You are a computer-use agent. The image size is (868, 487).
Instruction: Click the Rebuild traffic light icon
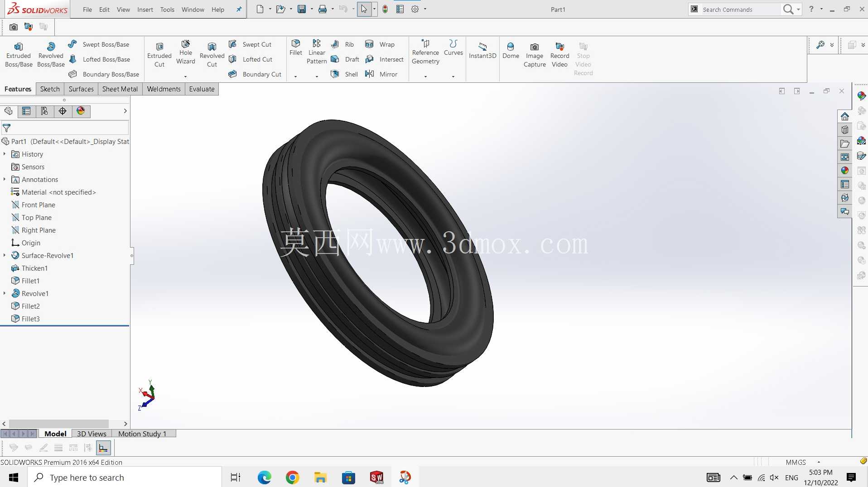(385, 9)
